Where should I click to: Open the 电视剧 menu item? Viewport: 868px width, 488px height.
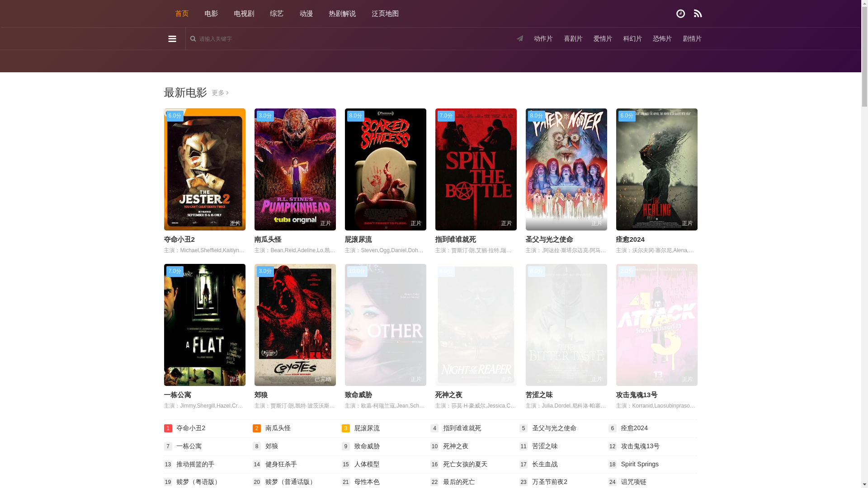pyautogui.click(x=244, y=14)
